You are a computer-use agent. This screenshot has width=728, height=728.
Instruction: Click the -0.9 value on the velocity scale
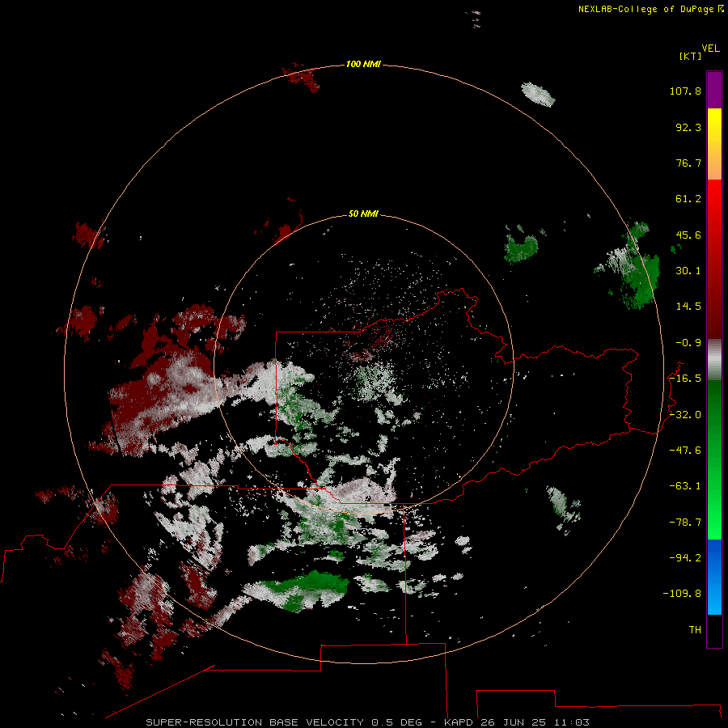688,343
